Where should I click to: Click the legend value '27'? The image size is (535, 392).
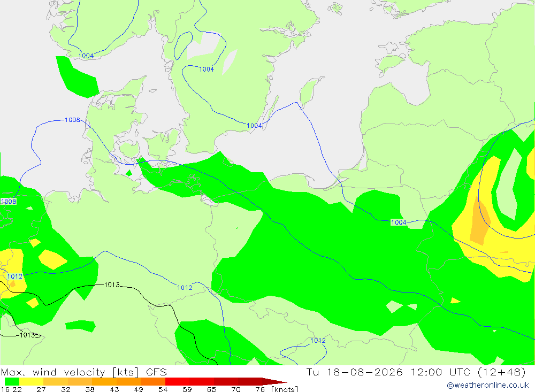(41, 389)
